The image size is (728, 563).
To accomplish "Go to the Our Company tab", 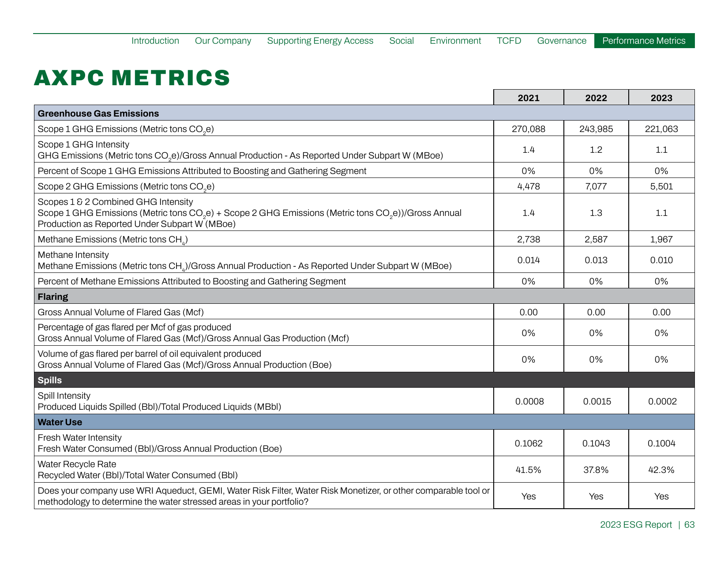I will click(223, 41).
